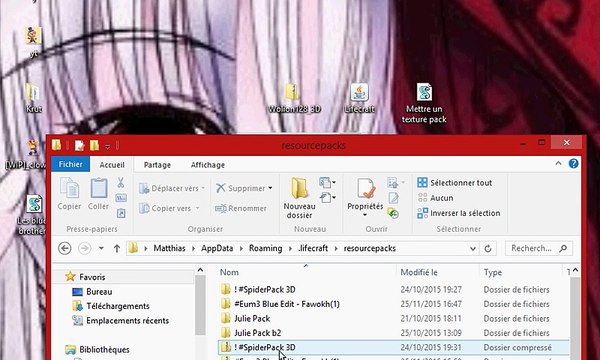This screenshot has width=600, height=360.
Task: Click Inverser la sélection
Action: pyautogui.click(x=458, y=213)
